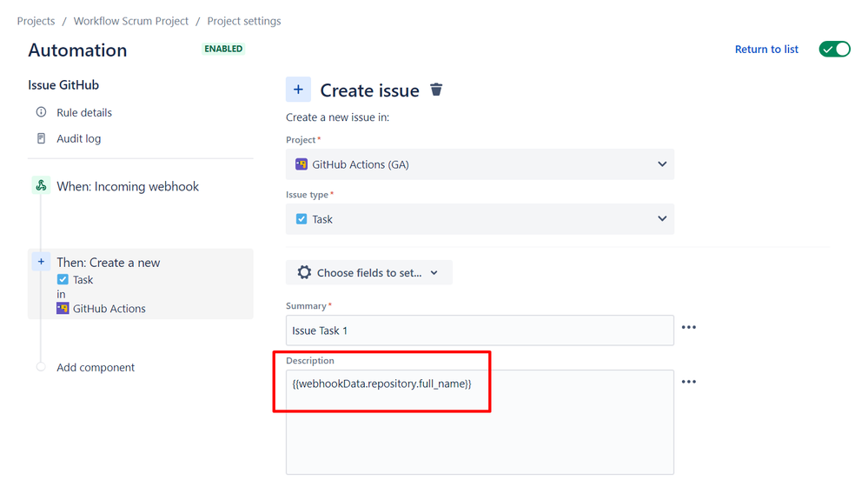
Task: Open Workflow Scrum Project breadcrumb
Action: (131, 21)
